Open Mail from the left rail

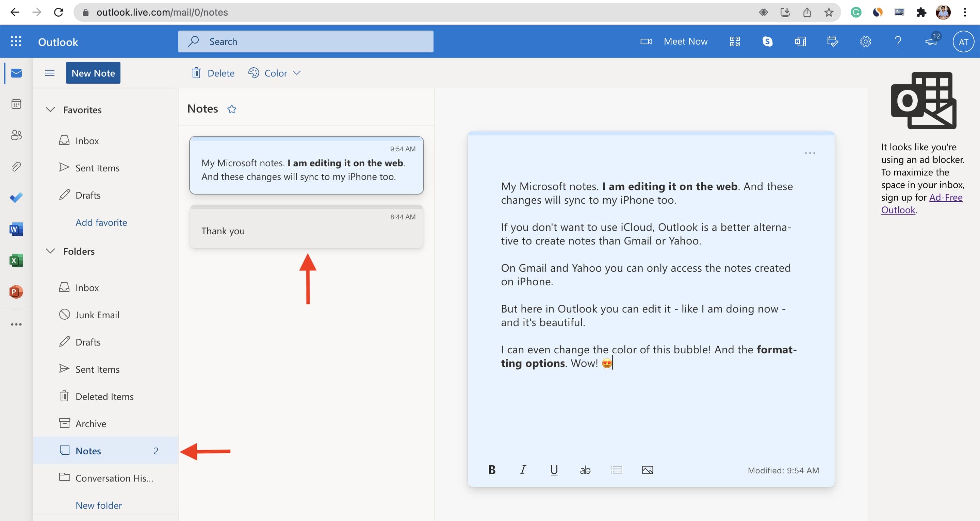(16, 73)
